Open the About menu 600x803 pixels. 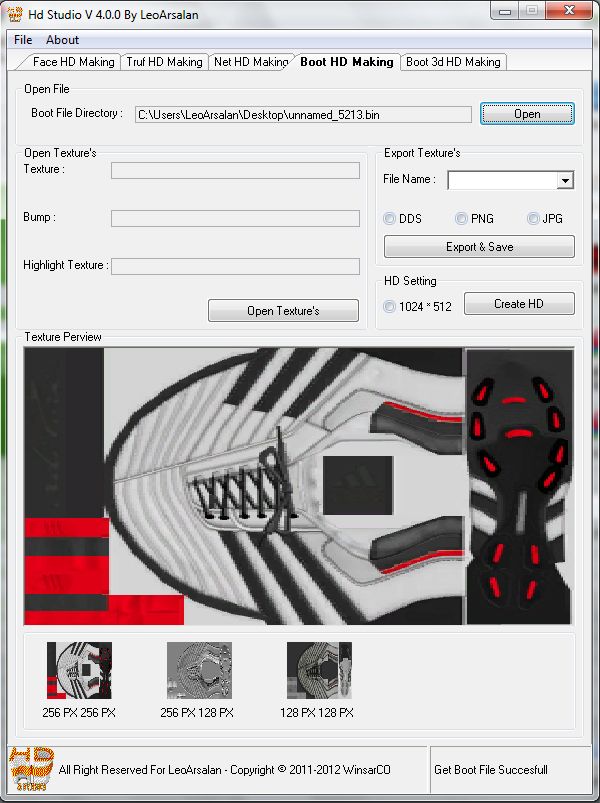(62, 40)
